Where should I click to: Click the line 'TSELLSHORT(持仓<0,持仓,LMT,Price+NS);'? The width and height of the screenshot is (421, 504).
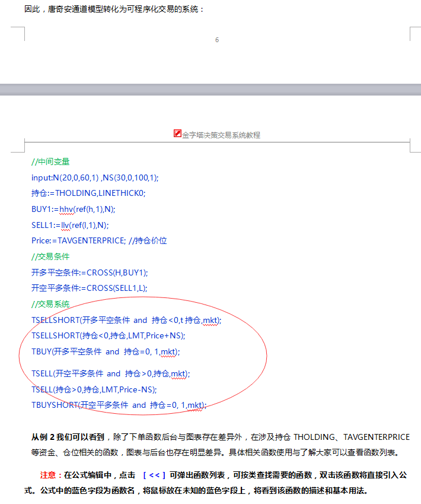pyautogui.click(x=109, y=335)
